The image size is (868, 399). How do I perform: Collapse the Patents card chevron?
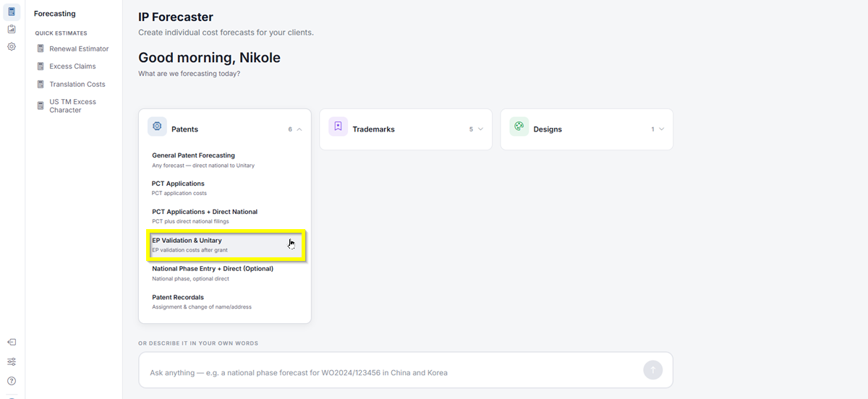(299, 129)
